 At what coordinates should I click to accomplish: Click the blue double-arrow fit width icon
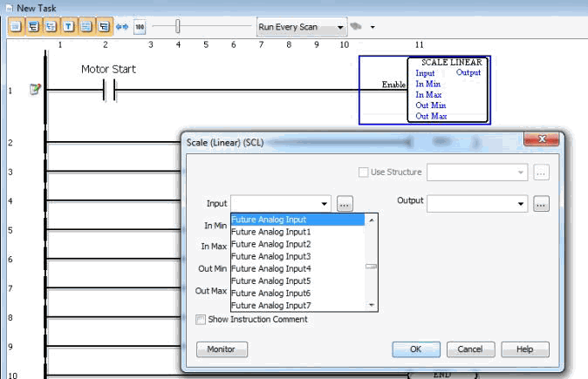click(123, 26)
